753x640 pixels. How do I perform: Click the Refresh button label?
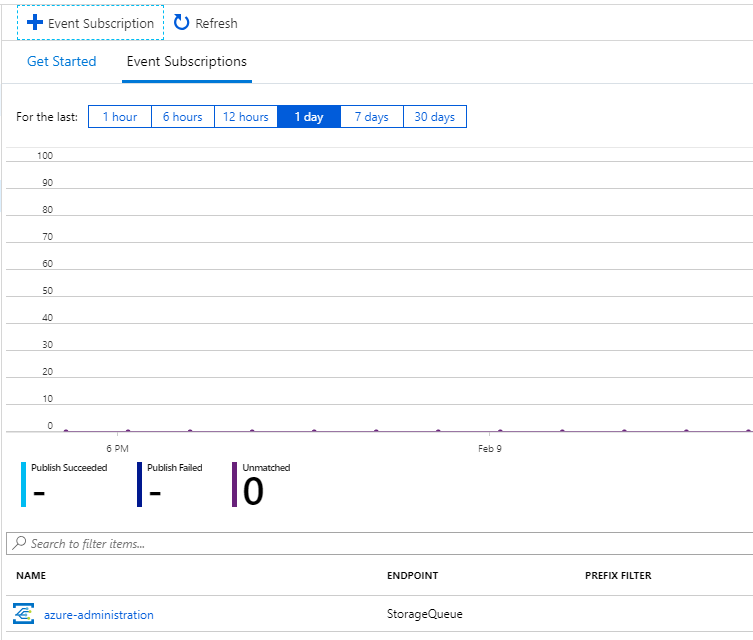coord(216,23)
